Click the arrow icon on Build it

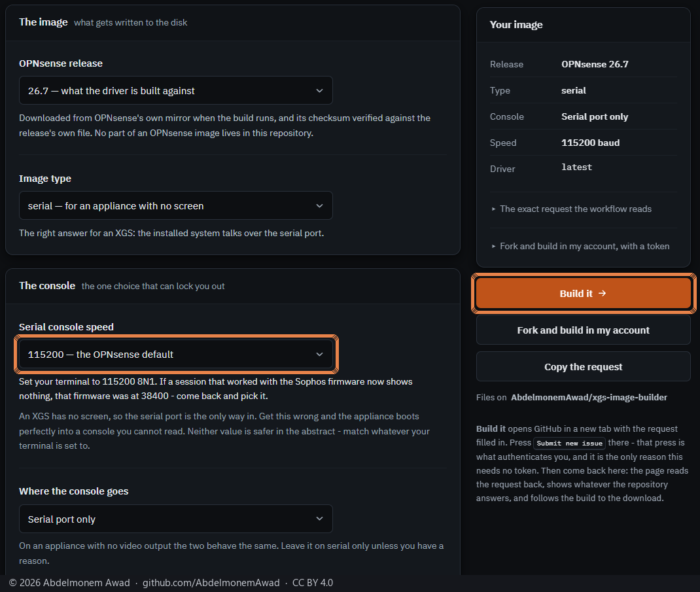click(x=603, y=293)
